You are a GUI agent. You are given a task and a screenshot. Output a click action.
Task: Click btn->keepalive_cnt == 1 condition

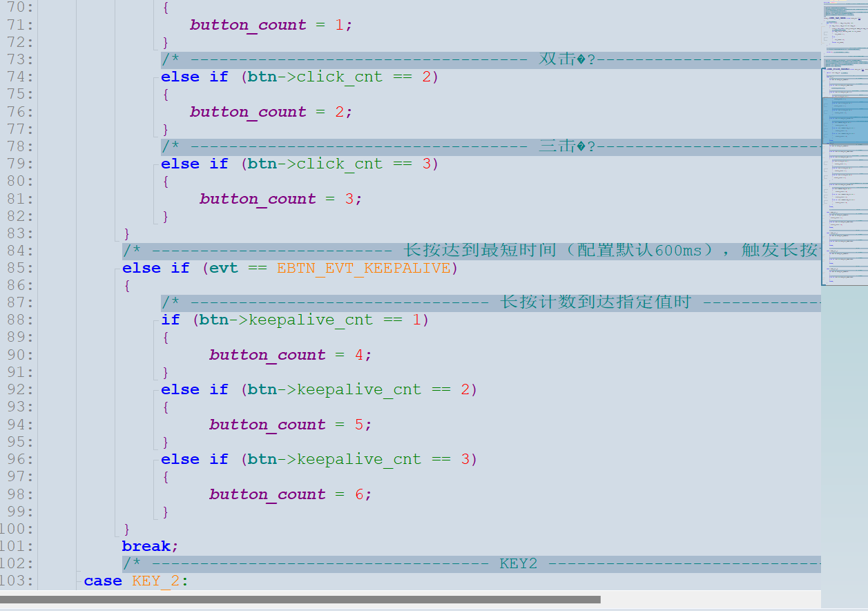310,320
